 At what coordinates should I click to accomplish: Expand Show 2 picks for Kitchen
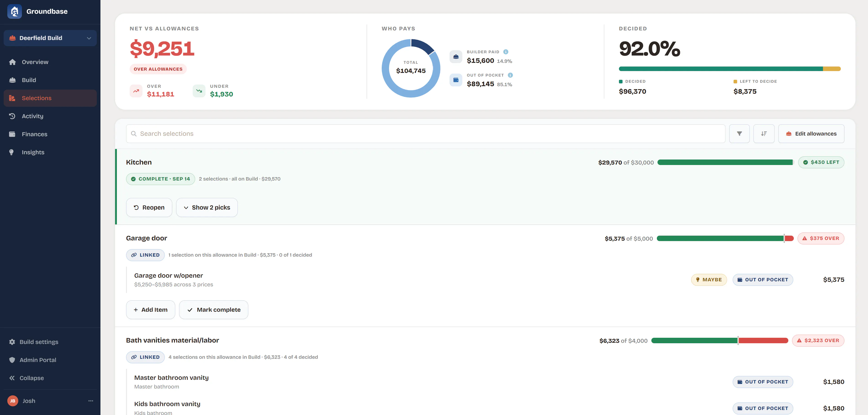[207, 207]
